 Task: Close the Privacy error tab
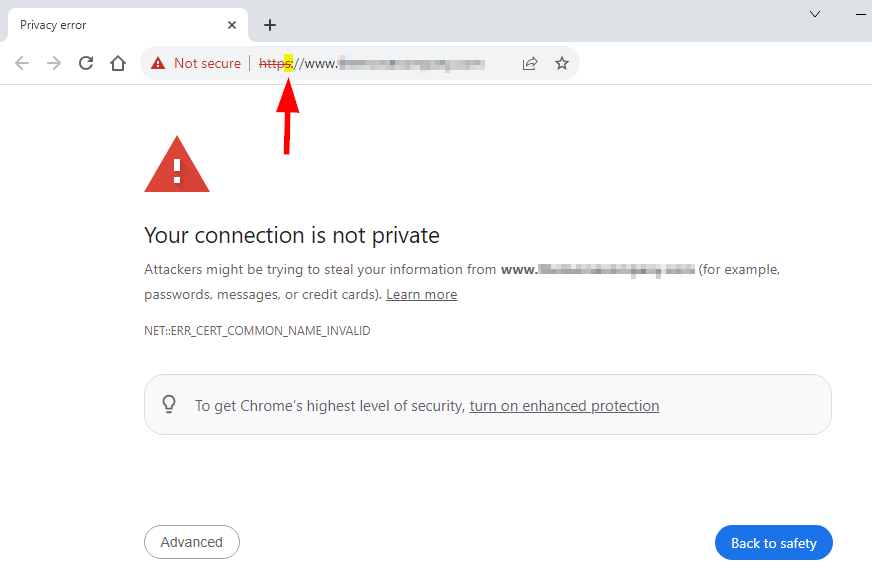pos(232,25)
